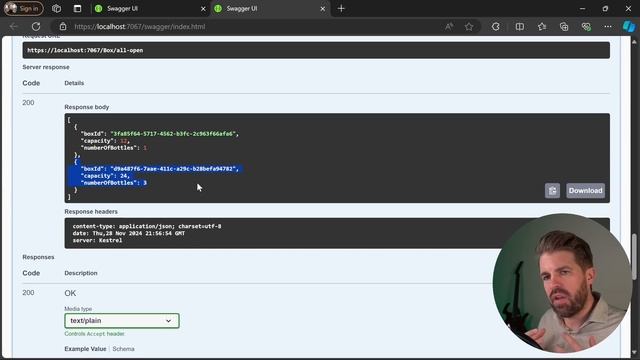Reload the Swagger page
This screenshot has width=640, height=360.
coord(36,27)
